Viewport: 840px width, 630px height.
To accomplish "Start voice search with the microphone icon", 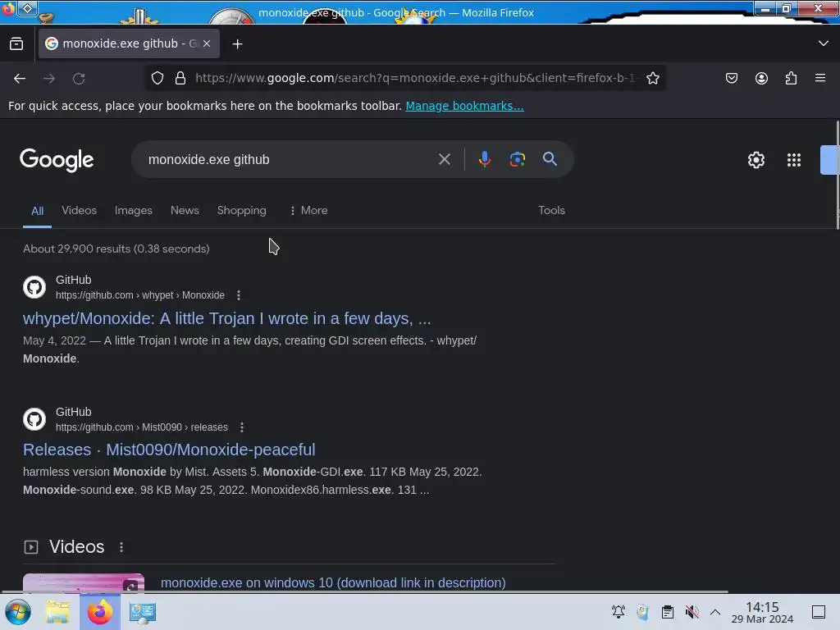I will [x=484, y=159].
